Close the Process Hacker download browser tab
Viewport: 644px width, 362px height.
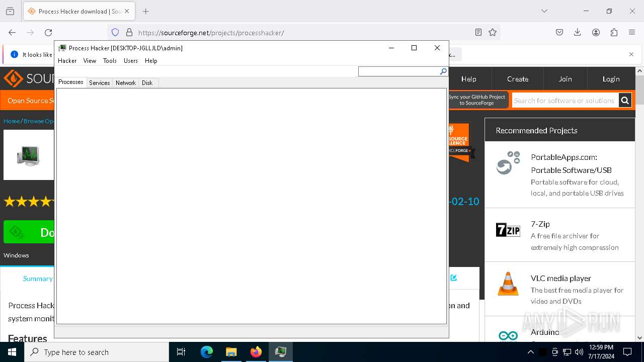pos(127,11)
